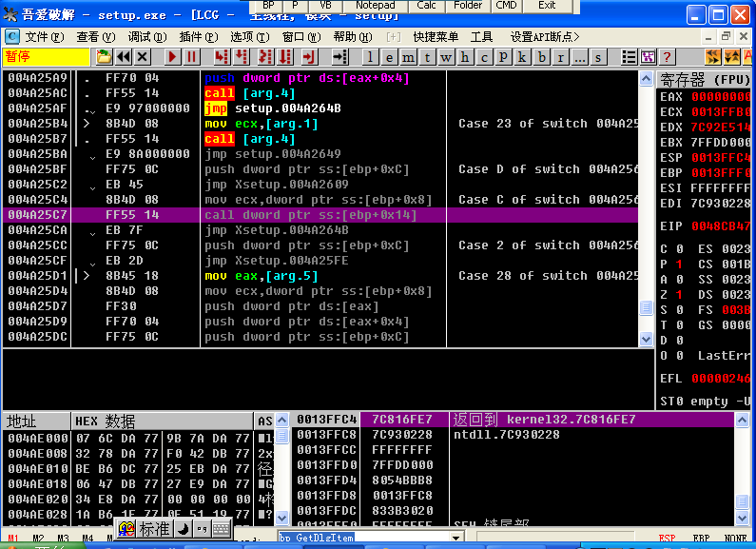The height and width of the screenshot is (549, 756).
Task: Open the 设置API断点 menu
Action: coord(544,37)
